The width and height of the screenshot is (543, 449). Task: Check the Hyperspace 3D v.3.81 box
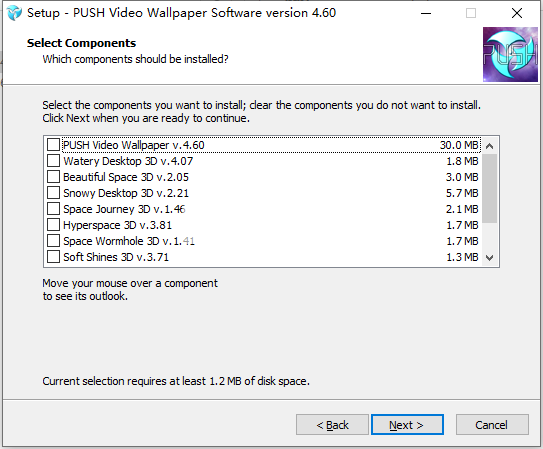pyautogui.click(x=53, y=225)
